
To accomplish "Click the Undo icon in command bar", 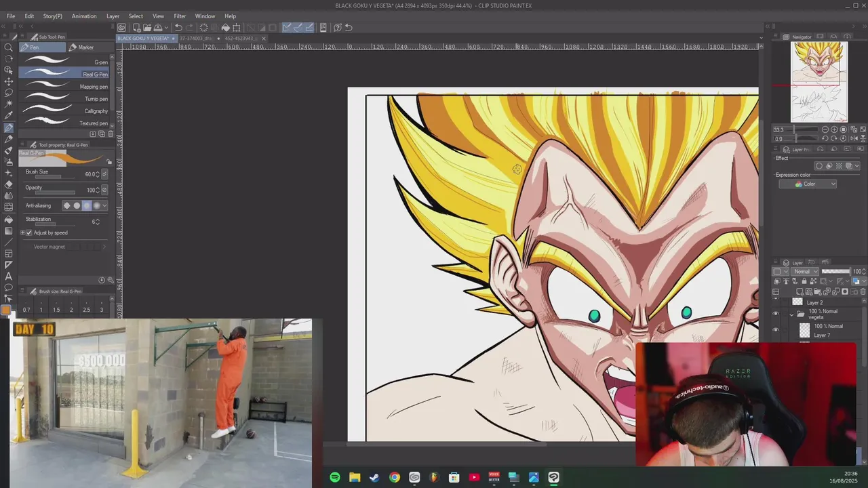I will [178, 28].
